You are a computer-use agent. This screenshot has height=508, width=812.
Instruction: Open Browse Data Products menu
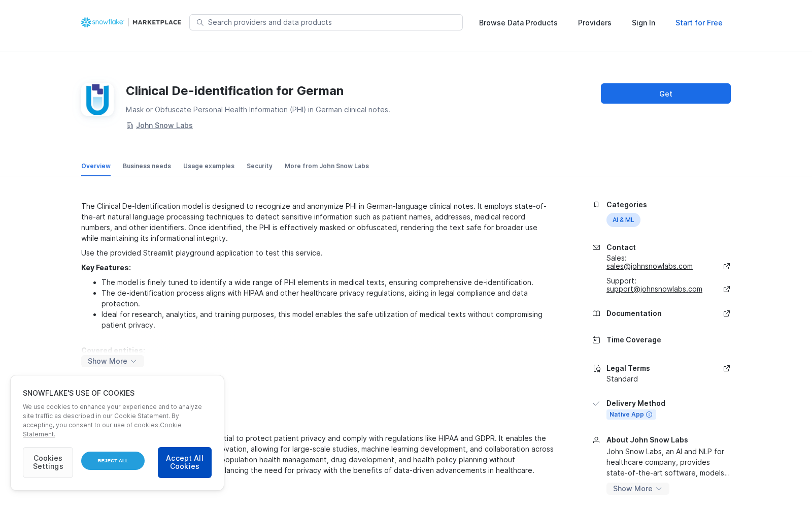pos(518,23)
